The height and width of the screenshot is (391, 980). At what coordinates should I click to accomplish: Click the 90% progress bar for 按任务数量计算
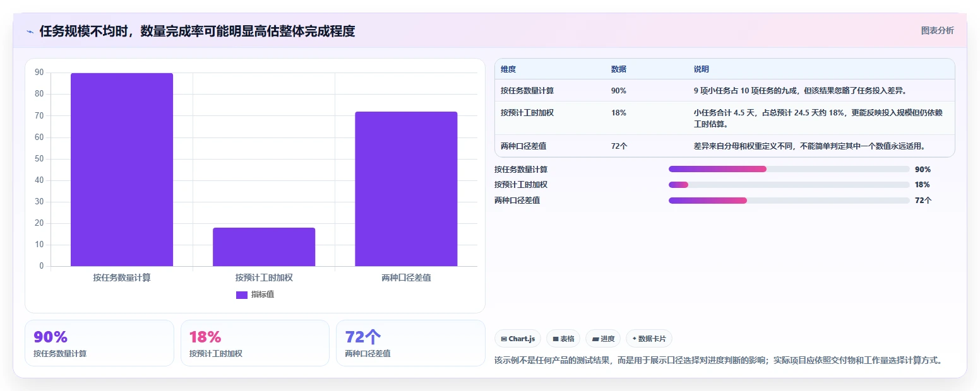coord(789,169)
